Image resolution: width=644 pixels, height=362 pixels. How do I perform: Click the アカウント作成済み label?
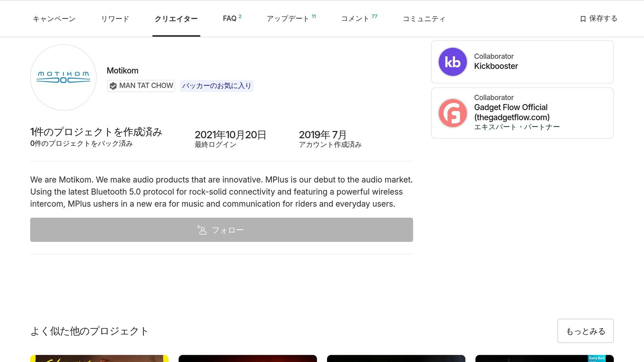pos(330,145)
